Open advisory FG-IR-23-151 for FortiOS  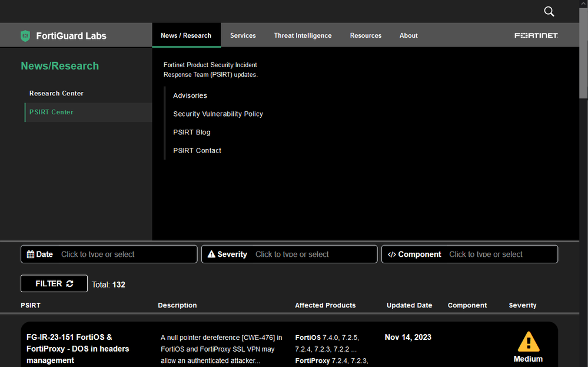pos(78,349)
